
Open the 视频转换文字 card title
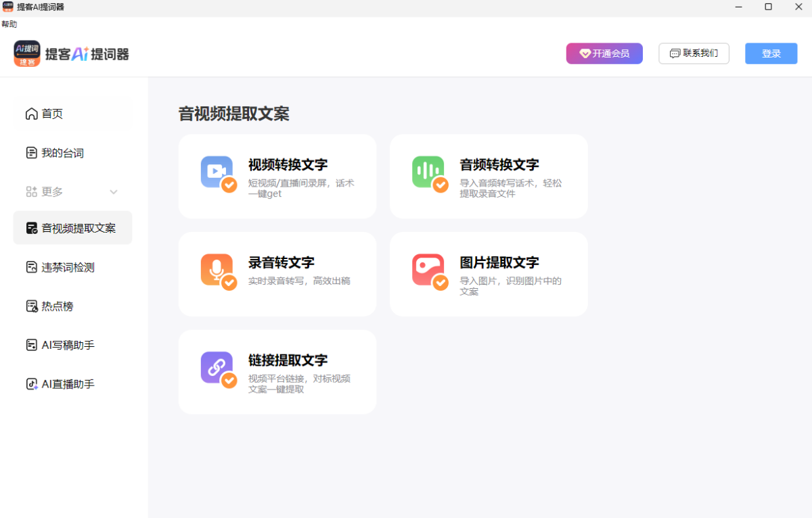[288, 164]
